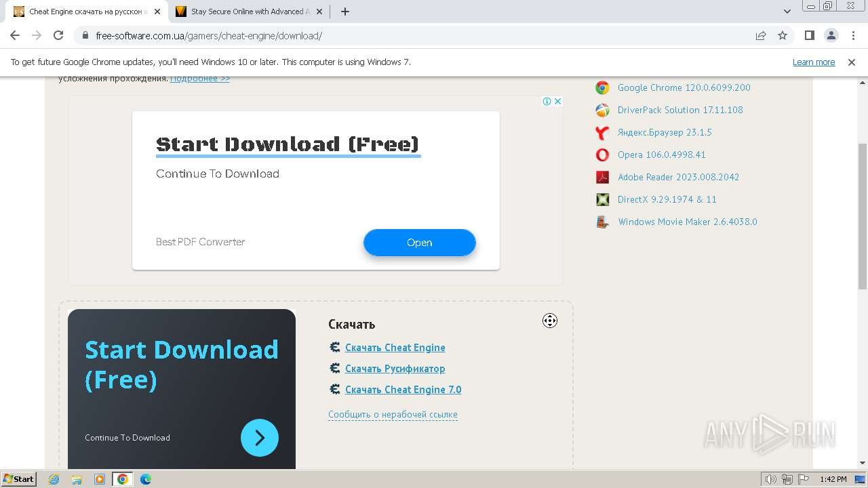The width and height of the screenshot is (868, 488).
Task: Click Cheat Engine logo beside Русификатор link
Action: click(334, 368)
